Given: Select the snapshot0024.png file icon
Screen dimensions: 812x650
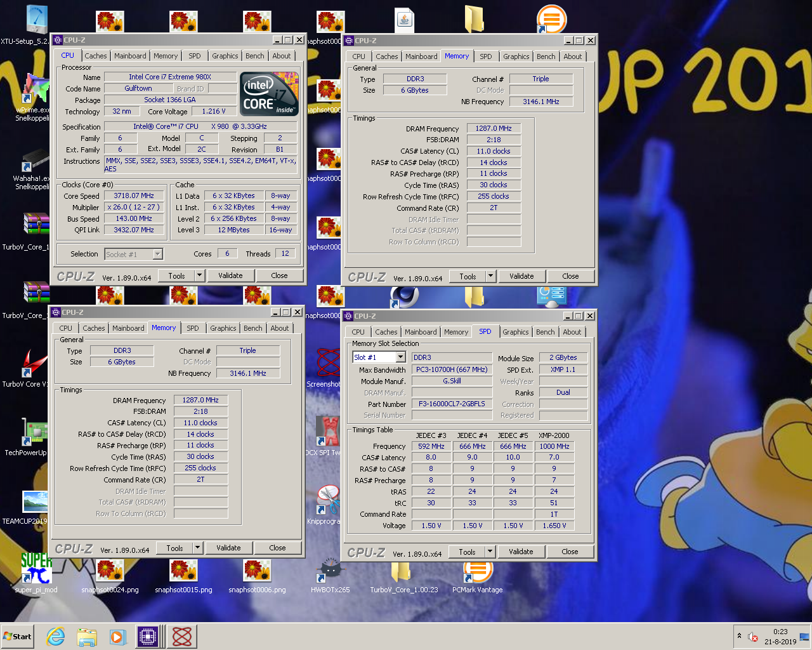Looking at the screenshot, I should (x=110, y=570).
